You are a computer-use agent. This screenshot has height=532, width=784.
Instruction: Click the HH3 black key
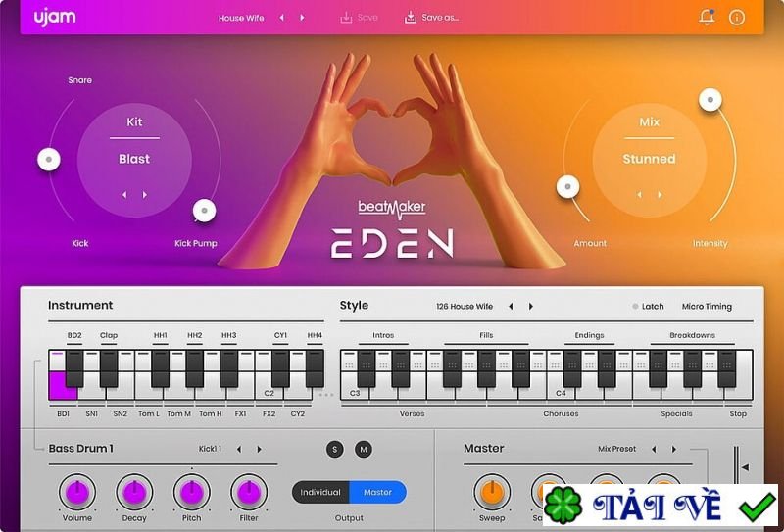229,368
